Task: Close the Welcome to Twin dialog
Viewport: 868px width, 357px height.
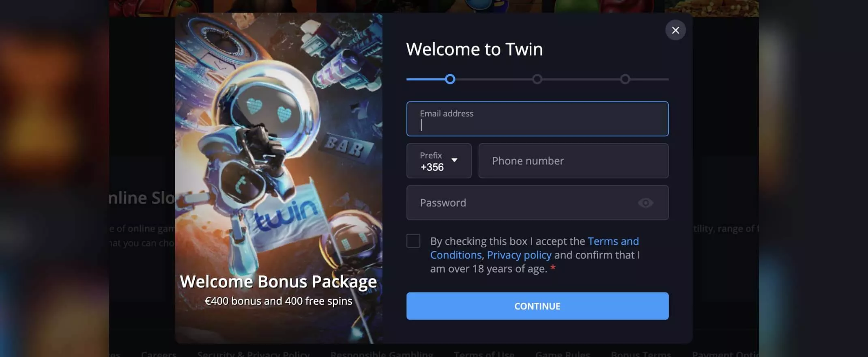Action: pos(675,30)
